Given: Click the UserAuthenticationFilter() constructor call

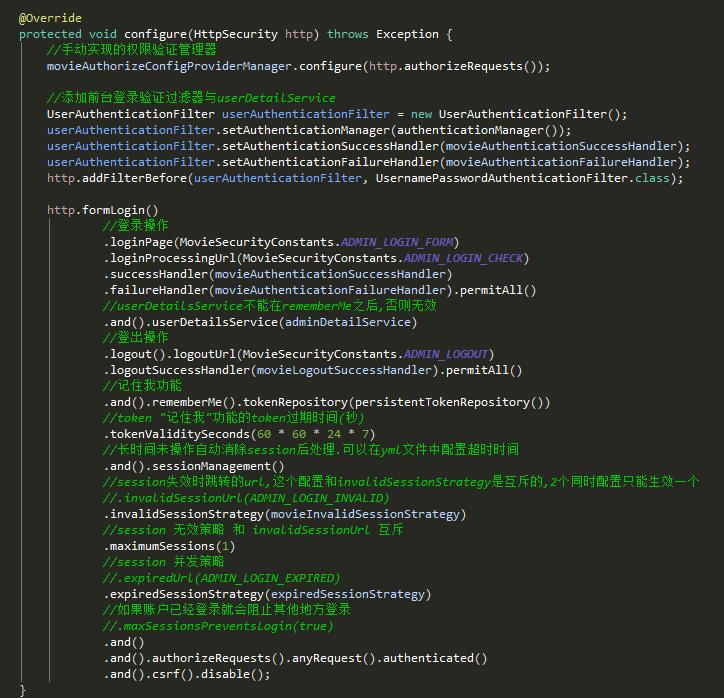Looking at the screenshot, I should (529, 114).
